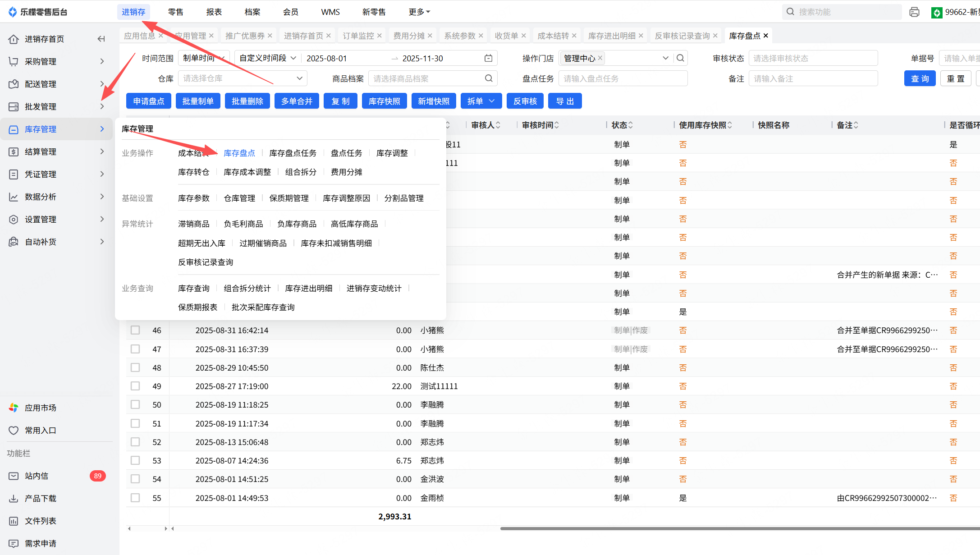Expand the 拆单 dropdown button

[x=481, y=101]
